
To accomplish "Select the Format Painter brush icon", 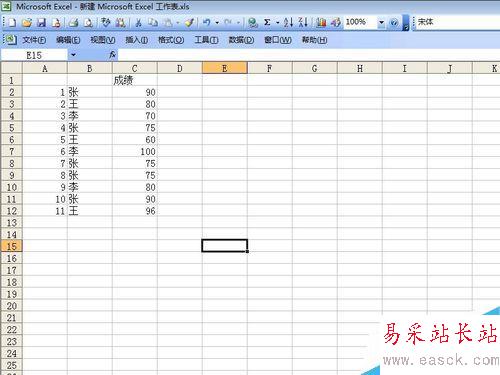I will [189, 23].
